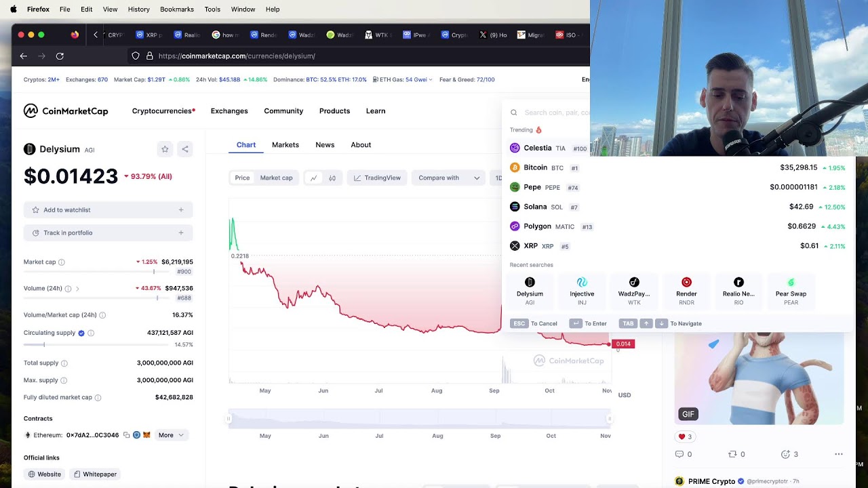The height and width of the screenshot is (488, 868).
Task: Click the search magnifier icon
Action: (x=514, y=113)
